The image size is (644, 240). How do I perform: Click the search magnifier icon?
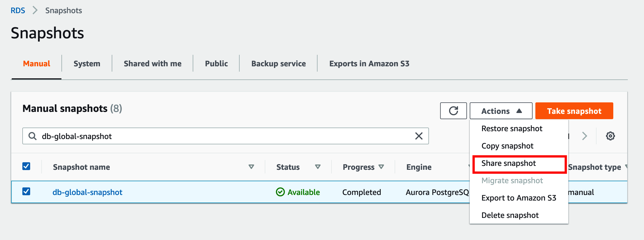[33, 136]
